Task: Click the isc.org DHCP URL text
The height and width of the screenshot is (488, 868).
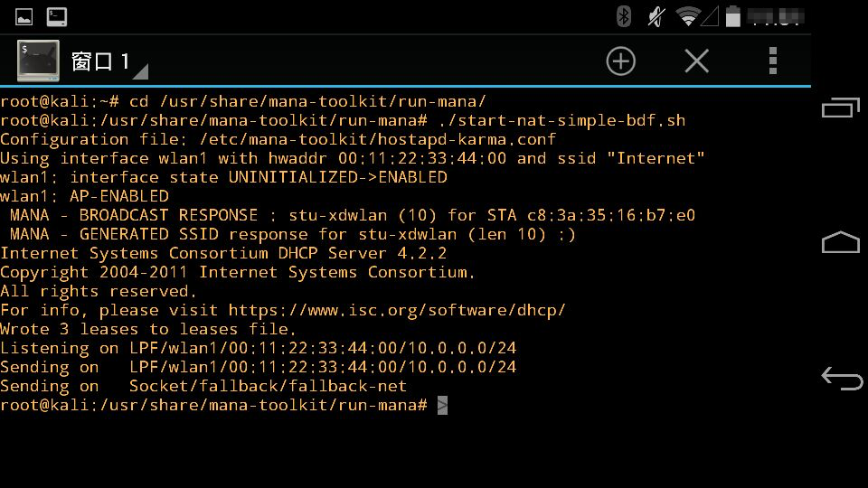Action: pos(397,310)
